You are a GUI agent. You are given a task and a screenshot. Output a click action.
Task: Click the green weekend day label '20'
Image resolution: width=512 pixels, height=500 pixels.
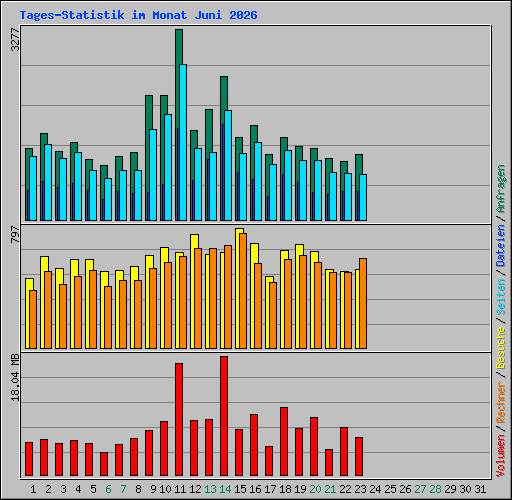[x=315, y=489]
